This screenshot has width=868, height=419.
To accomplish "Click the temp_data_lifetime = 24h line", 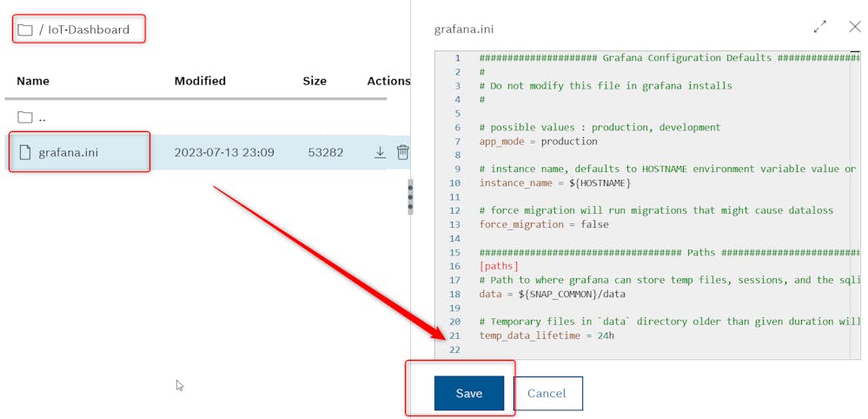I will tap(547, 336).
